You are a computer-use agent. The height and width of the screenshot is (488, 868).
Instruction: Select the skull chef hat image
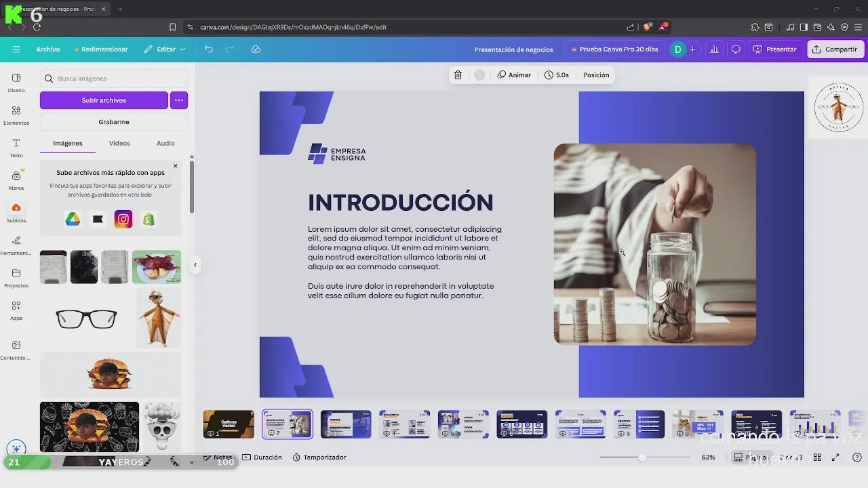click(161, 426)
